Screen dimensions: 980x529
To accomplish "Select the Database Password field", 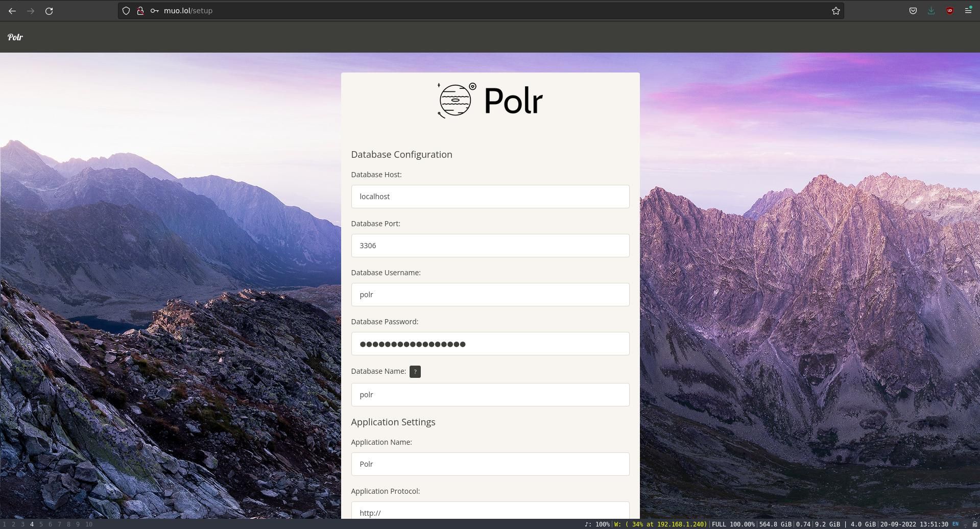I will pyautogui.click(x=490, y=344).
